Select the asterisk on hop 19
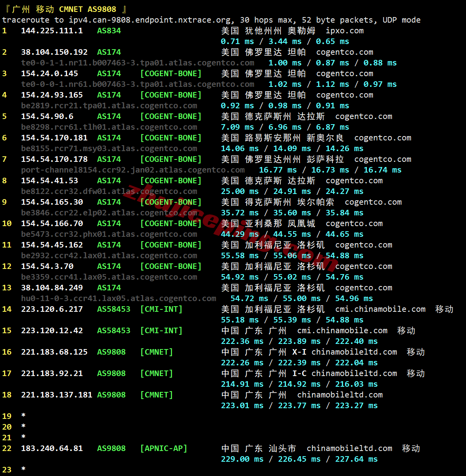Screen dimensions: 466x476 (x=23, y=416)
